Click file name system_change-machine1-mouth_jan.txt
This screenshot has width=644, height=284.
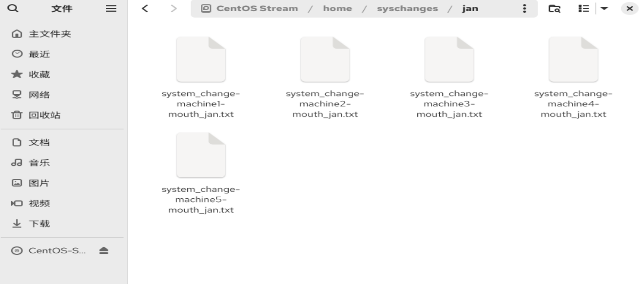pyautogui.click(x=201, y=104)
